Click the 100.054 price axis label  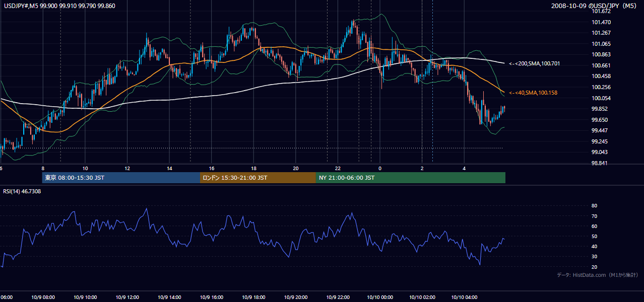602,98
